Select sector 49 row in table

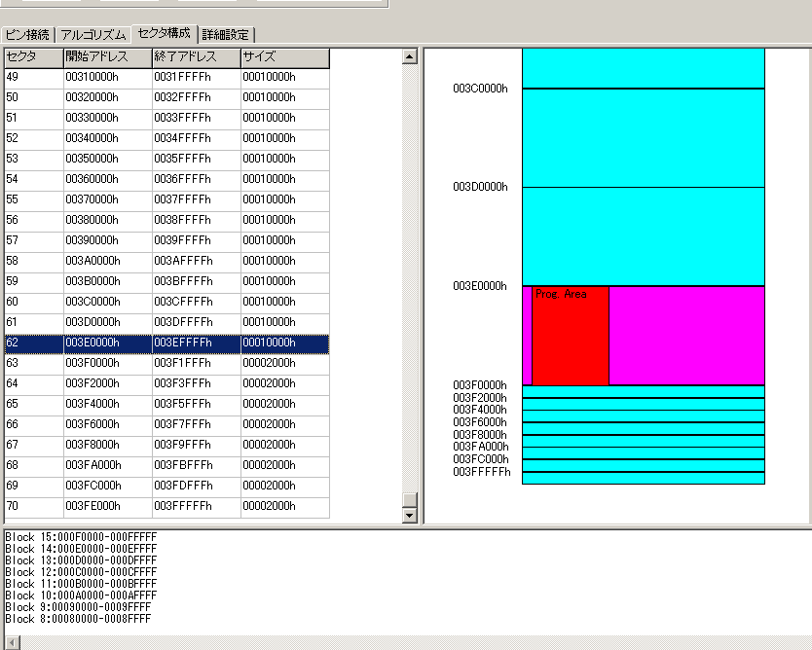[x=166, y=77]
